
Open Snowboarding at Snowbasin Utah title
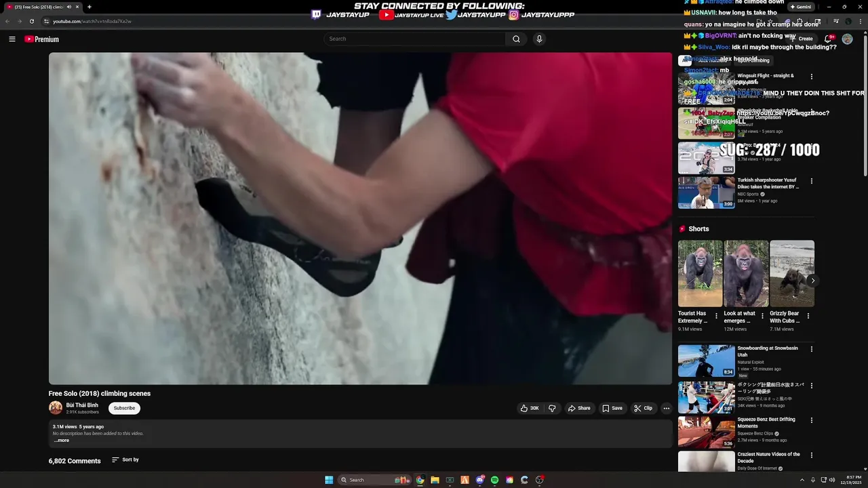(768, 351)
